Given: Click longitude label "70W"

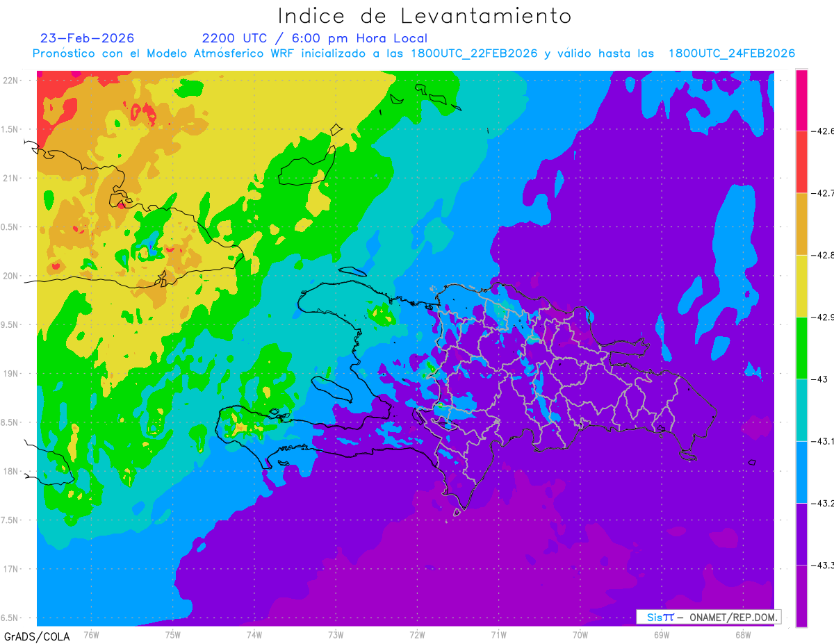Looking at the screenshot, I should [x=580, y=635].
